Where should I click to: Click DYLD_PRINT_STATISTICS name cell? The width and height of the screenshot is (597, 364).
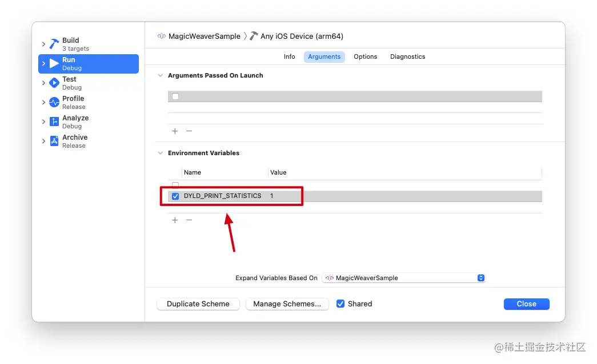click(x=223, y=196)
